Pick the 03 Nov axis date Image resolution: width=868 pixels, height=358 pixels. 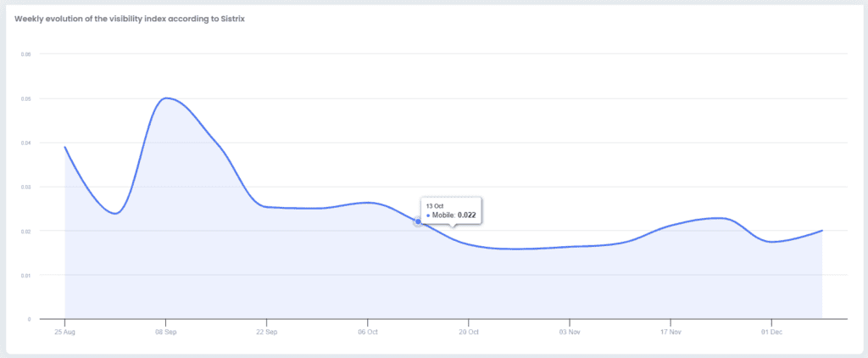pos(570,333)
